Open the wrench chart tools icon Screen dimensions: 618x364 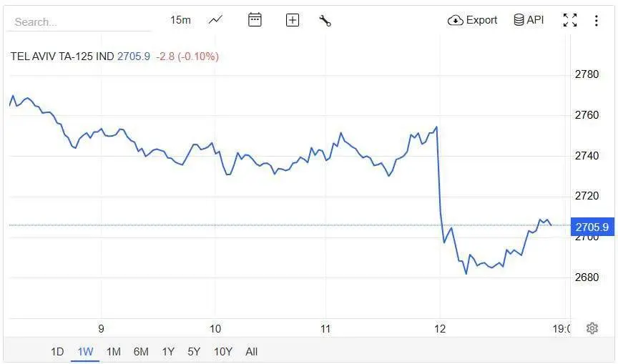[325, 21]
